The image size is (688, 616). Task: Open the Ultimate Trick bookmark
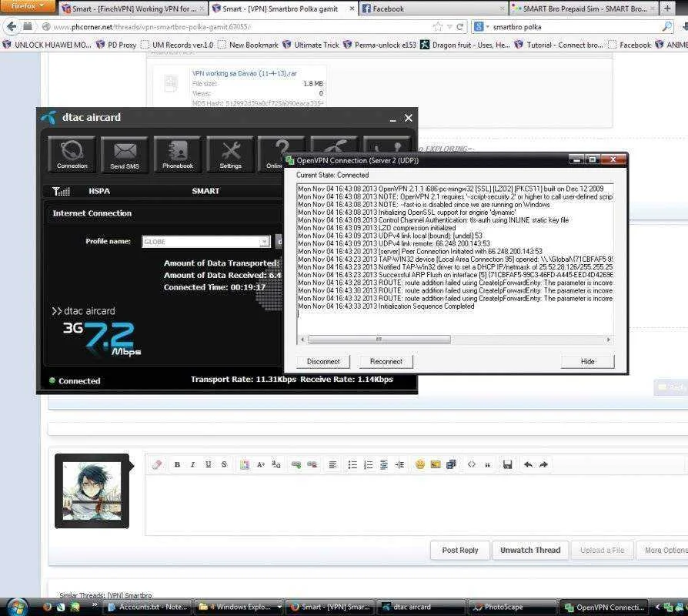tap(311, 45)
